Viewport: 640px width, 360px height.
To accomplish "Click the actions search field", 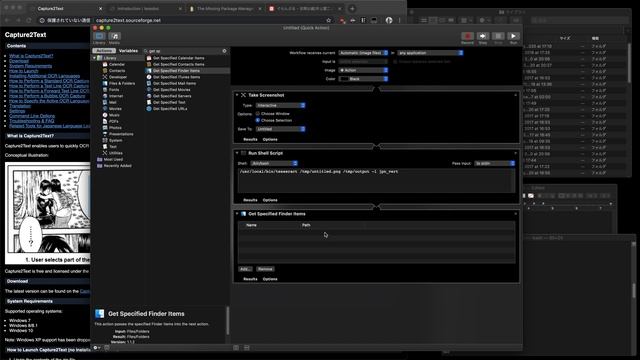I will [x=184, y=51].
